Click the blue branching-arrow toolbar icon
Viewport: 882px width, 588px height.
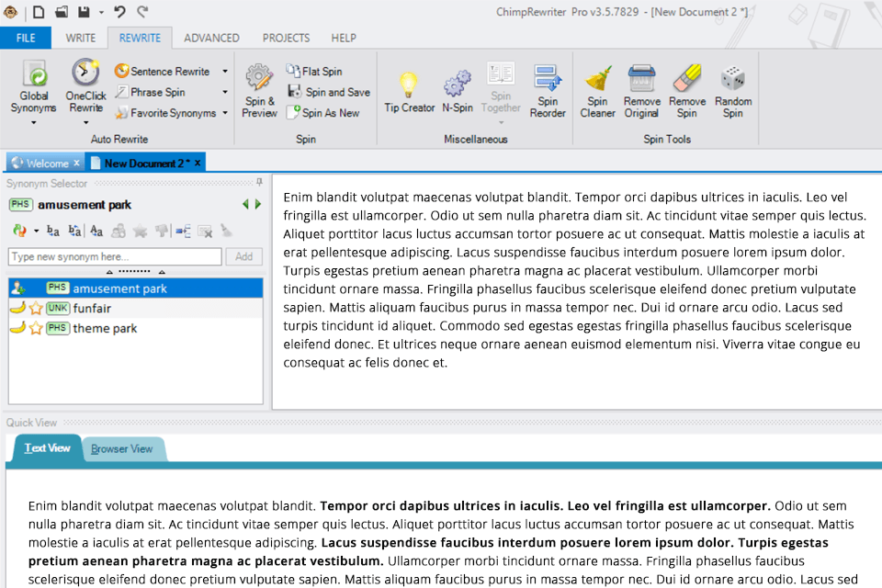[184, 231]
